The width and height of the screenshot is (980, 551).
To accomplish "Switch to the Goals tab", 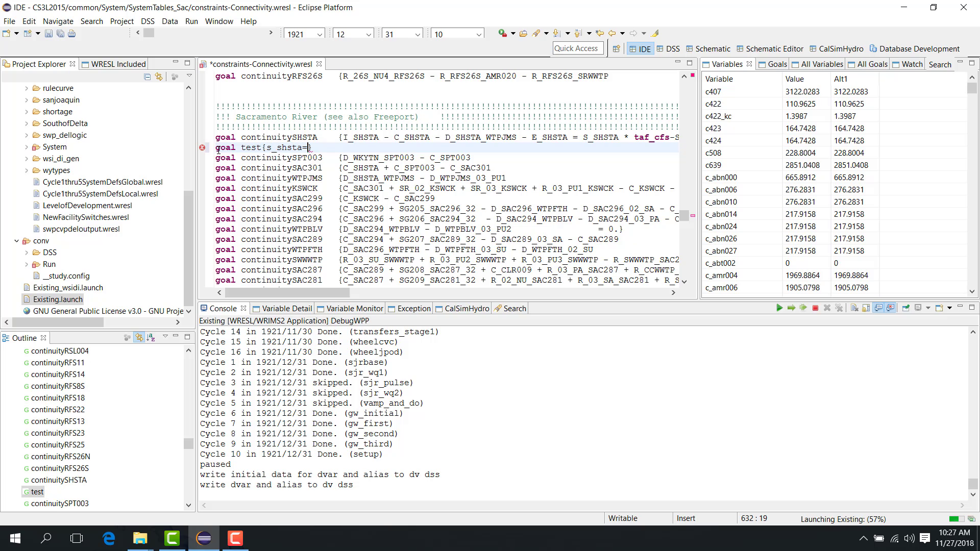I will 772,64.
